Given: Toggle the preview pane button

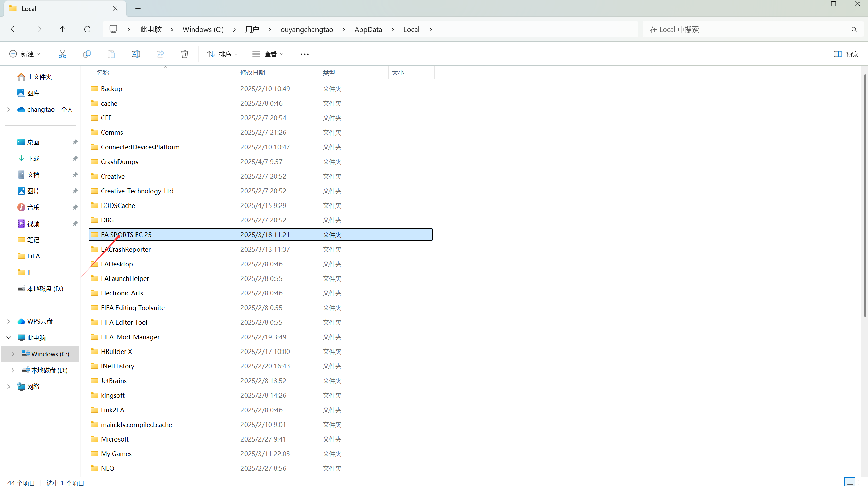Looking at the screenshot, I should click(846, 54).
